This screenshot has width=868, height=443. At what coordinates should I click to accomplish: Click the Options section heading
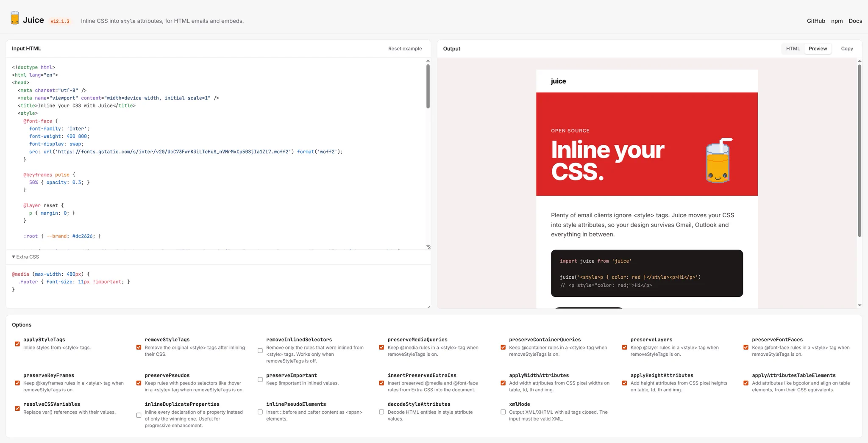[22, 325]
